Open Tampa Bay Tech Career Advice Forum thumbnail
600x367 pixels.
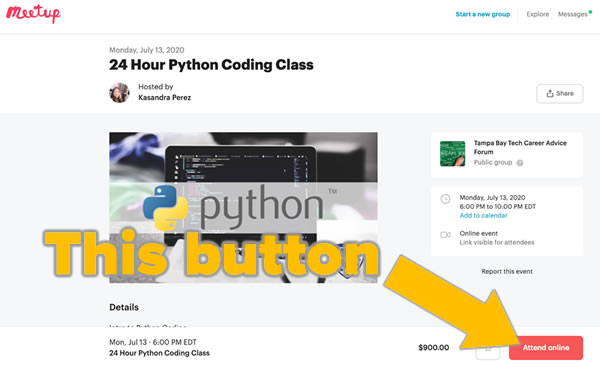pos(453,153)
